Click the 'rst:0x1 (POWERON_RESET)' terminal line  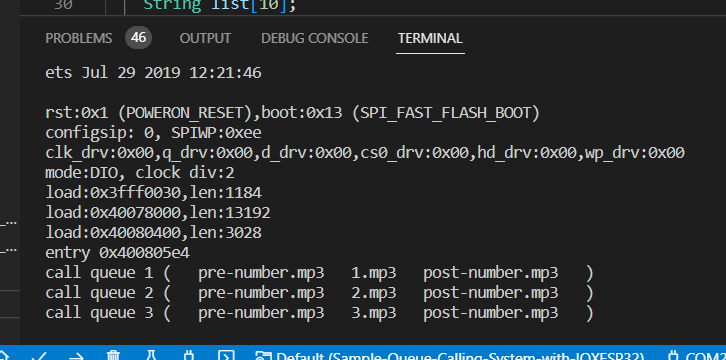pyautogui.click(x=293, y=113)
